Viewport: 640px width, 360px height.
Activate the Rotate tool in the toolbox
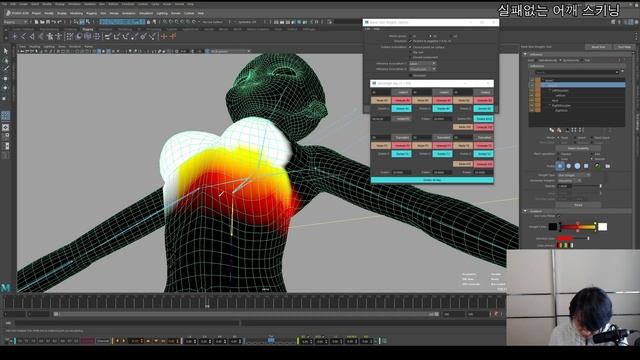point(6,88)
